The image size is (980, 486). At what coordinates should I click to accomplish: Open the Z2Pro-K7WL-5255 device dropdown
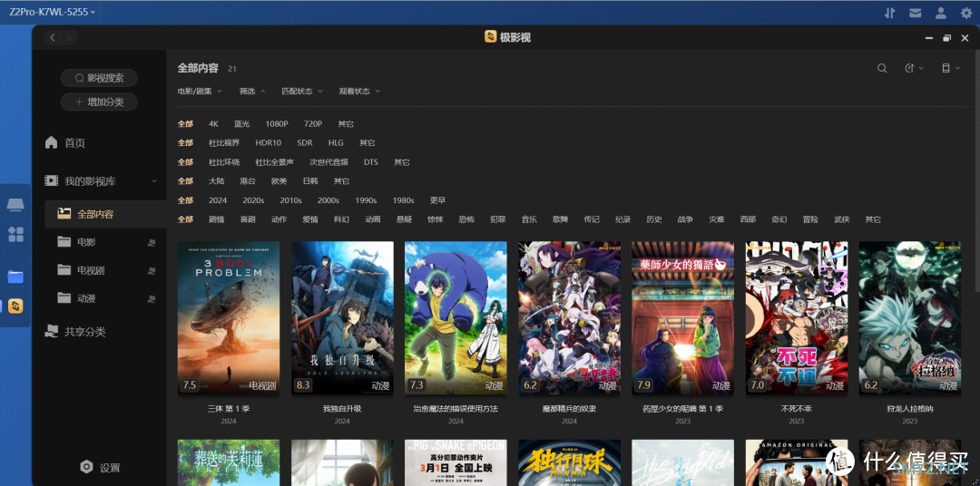click(53, 12)
